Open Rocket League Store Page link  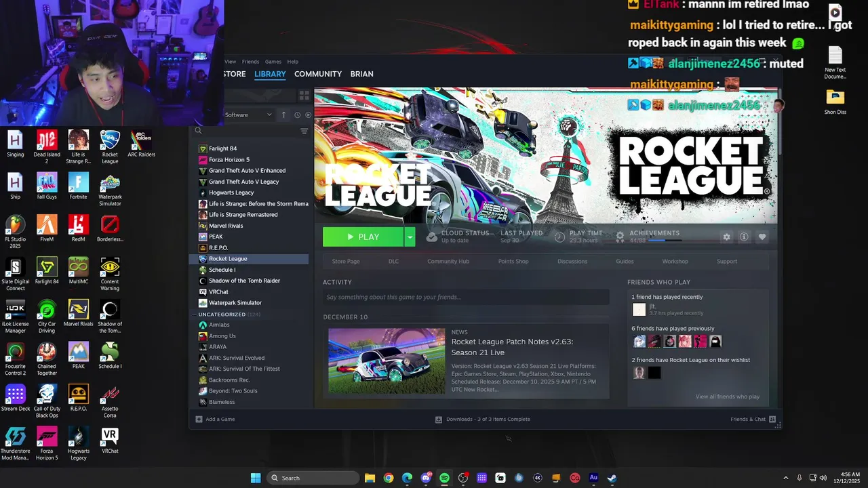(x=346, y=261)
